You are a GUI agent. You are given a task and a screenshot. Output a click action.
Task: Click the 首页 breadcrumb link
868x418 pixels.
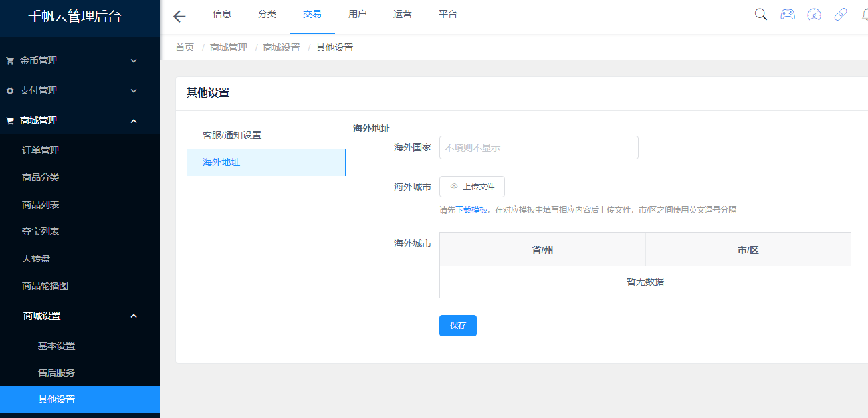pyautogui.click(x=185, y=47)
